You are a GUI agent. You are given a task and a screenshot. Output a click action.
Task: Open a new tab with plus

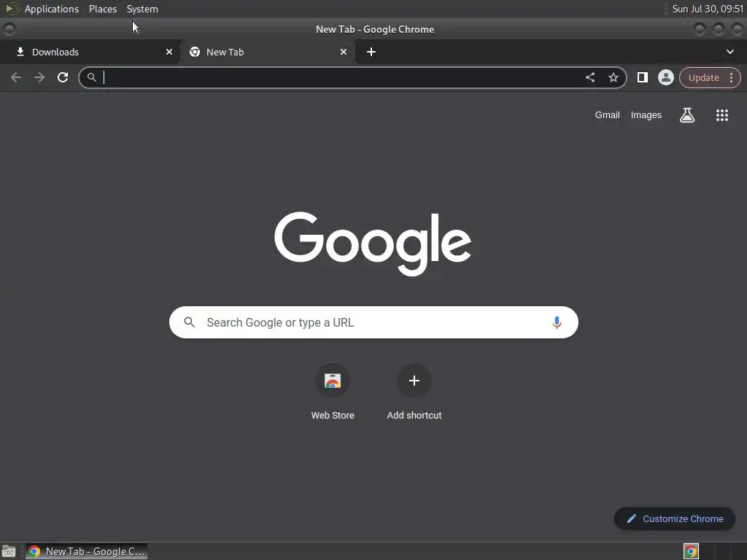tap(371, 52)
